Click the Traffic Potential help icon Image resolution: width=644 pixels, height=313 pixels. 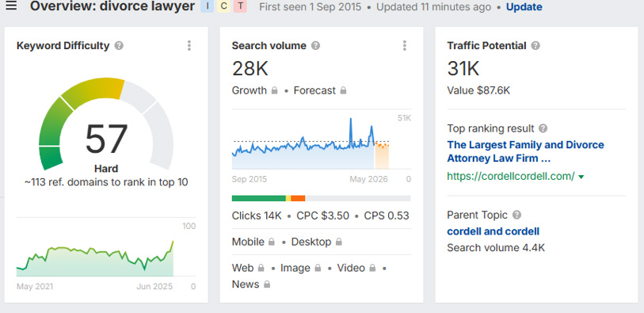535,46
